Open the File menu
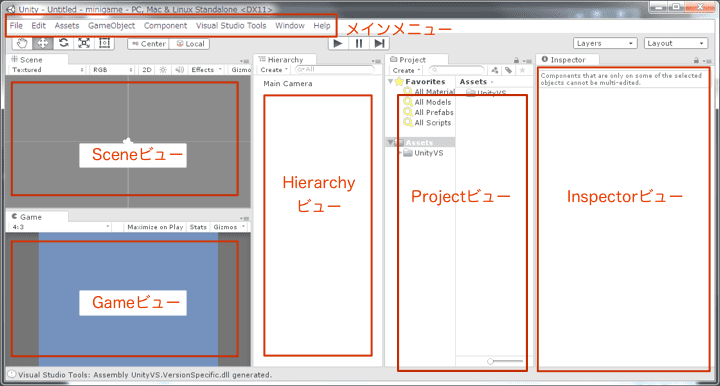This screenshot has width=720, height=386. 16,26
